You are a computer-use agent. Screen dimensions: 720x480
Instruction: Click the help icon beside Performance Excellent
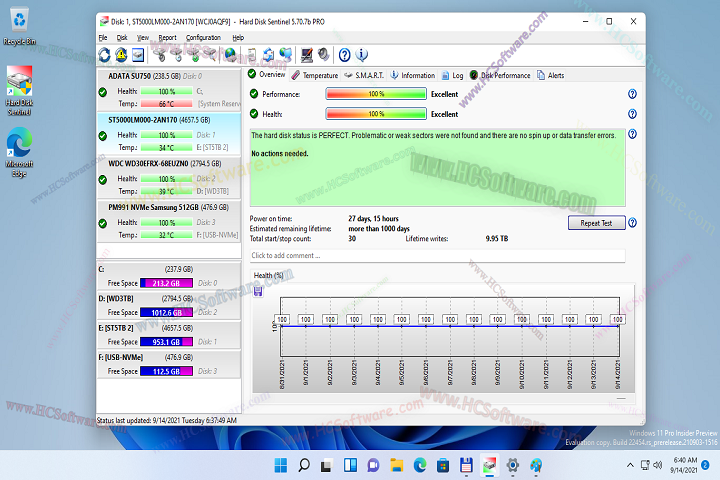coord(632,94)
